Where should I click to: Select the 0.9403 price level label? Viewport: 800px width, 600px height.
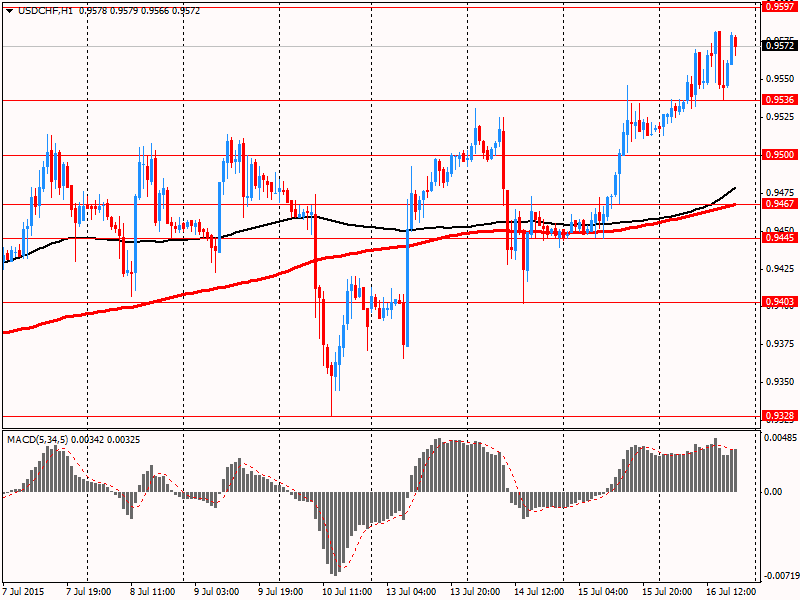pyautogui.click(x=780, y=302)
